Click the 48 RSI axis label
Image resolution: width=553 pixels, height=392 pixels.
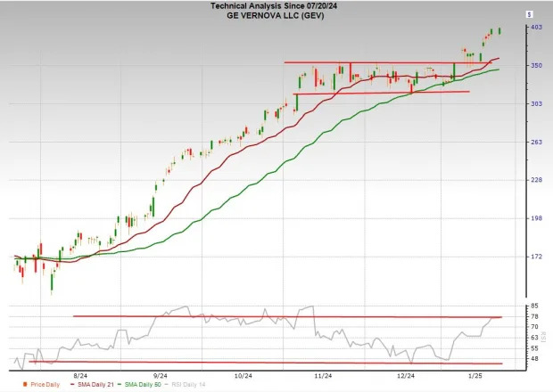point(534,359)
